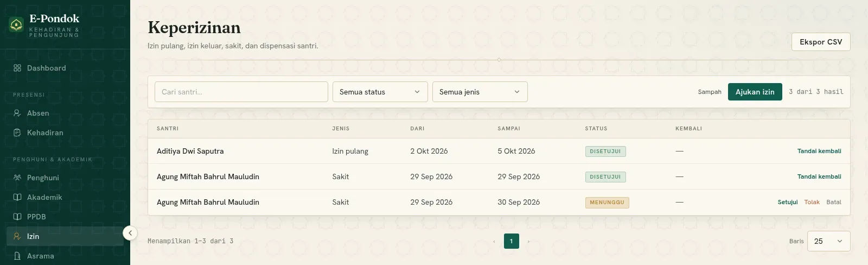Select page 1 in pagination
Viewport: 868px width, 265px height.
[511, 241]
